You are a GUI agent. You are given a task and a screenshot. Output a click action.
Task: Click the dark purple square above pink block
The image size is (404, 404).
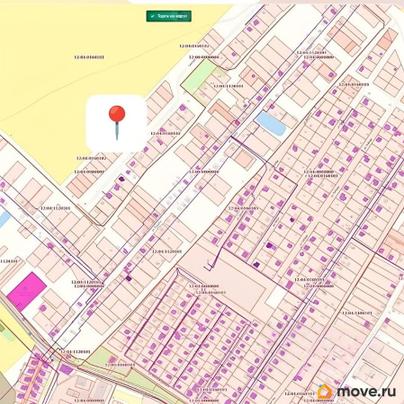pos(256,265)
